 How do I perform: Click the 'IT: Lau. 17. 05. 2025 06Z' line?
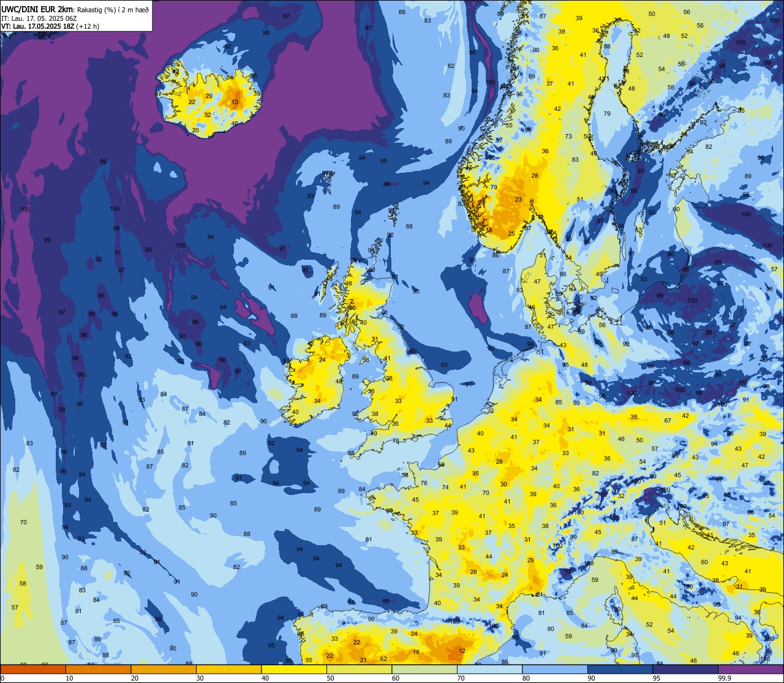37,18
